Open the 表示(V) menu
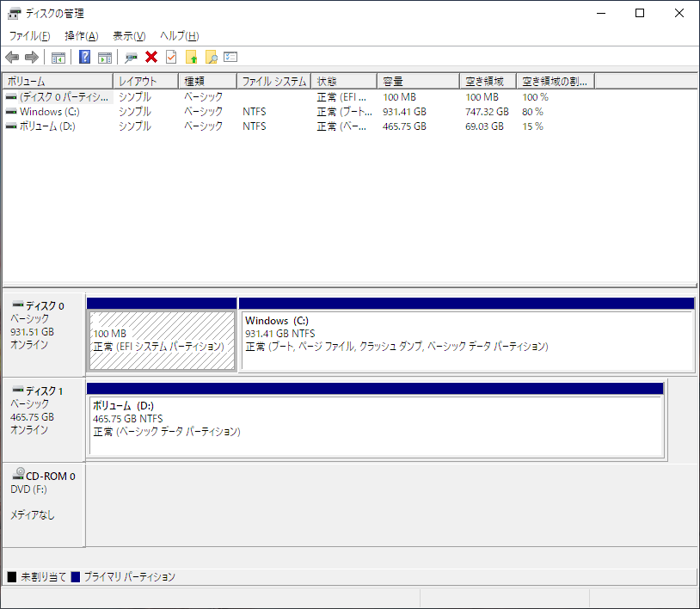Viewport: 700px width, 609px height. [129, 36]
